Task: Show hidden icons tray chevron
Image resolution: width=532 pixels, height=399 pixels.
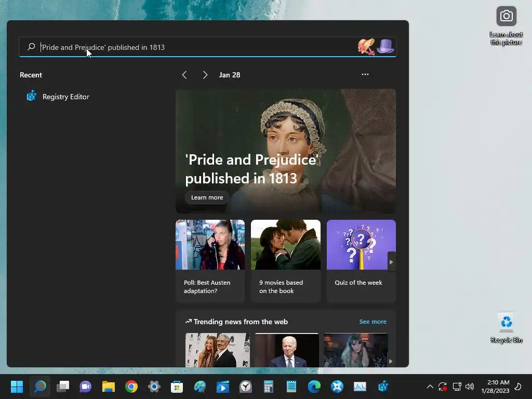Action: (x=430, y=387)
